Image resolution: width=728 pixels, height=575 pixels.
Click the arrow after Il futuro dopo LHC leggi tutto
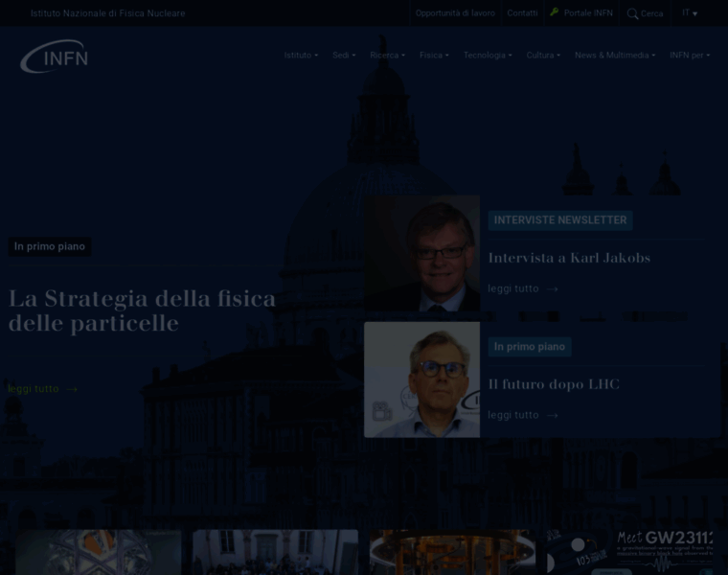click(552, 415)
